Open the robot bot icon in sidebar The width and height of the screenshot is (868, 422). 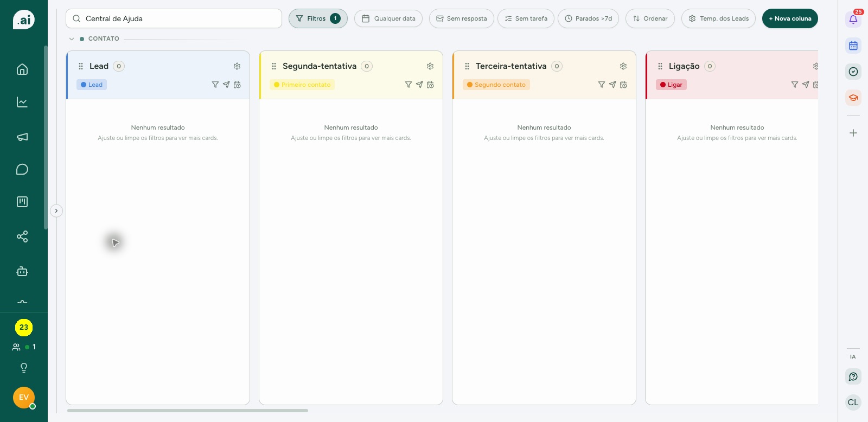(x=22, y=271)
